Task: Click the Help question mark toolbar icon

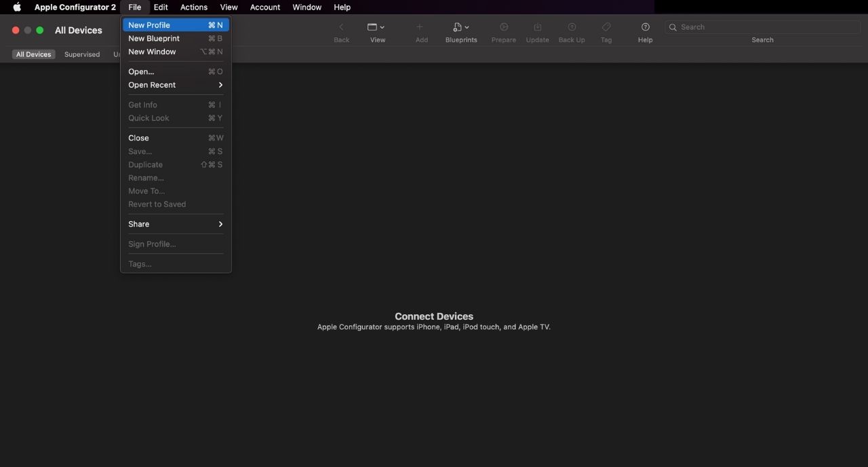Action: tap(646, 27)
